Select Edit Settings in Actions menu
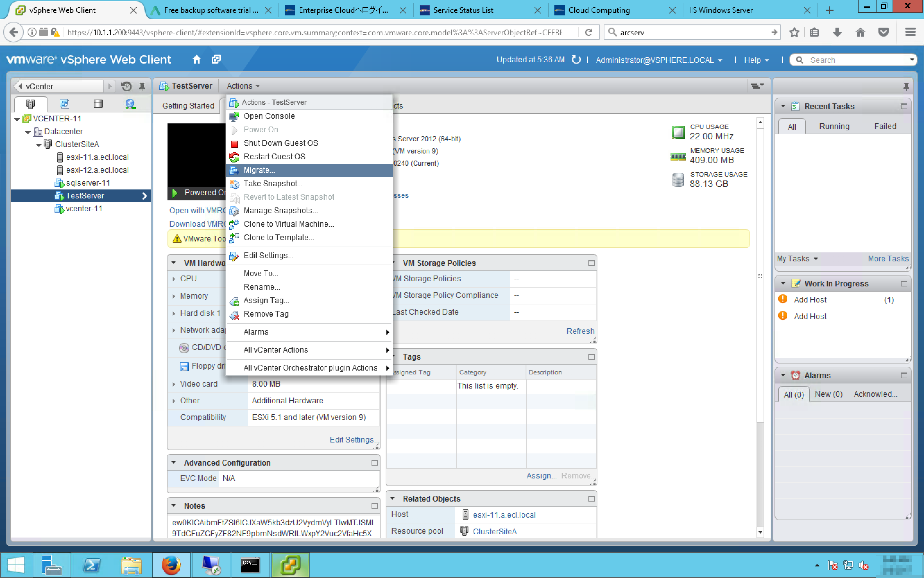Image resolution: width=924 pixels, height=578 pixels. pos(309,255)
